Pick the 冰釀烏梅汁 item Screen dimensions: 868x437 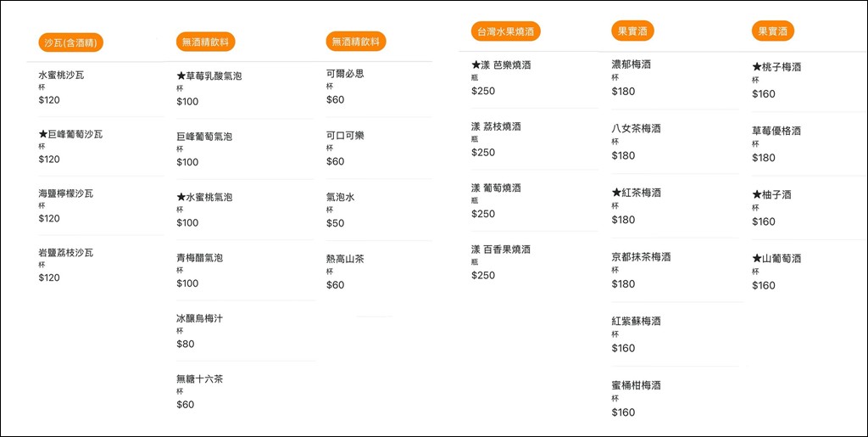coord(199,318)
